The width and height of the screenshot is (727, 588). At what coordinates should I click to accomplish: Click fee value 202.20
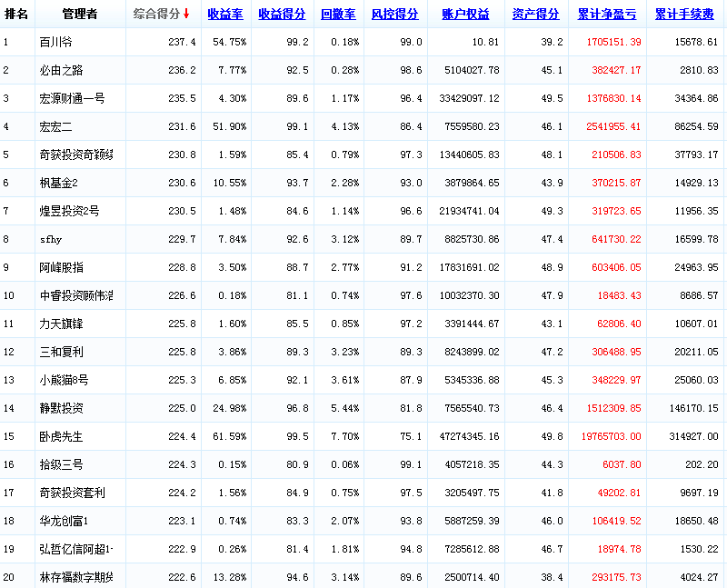[x=702, y=464]
